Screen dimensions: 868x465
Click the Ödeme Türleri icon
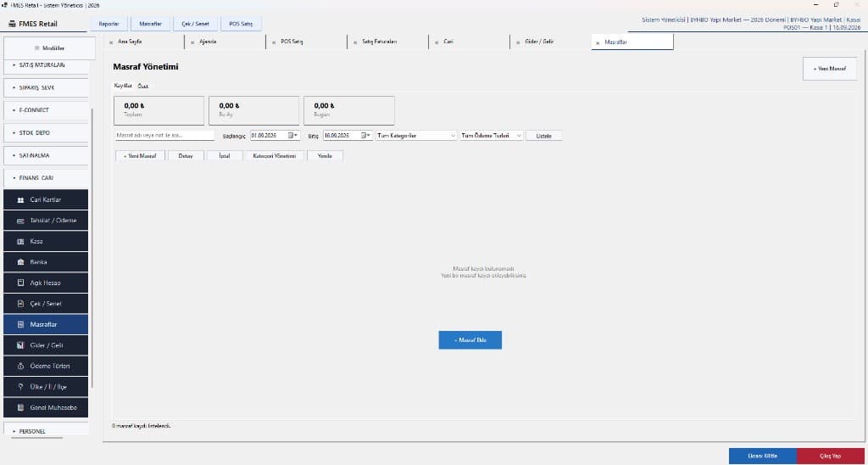click(20, 367)
